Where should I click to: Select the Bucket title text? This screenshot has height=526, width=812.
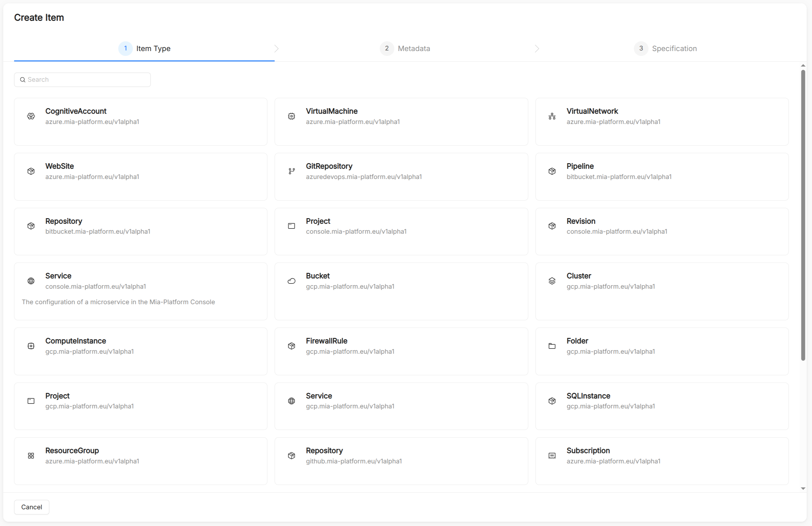tap(318, 276)
